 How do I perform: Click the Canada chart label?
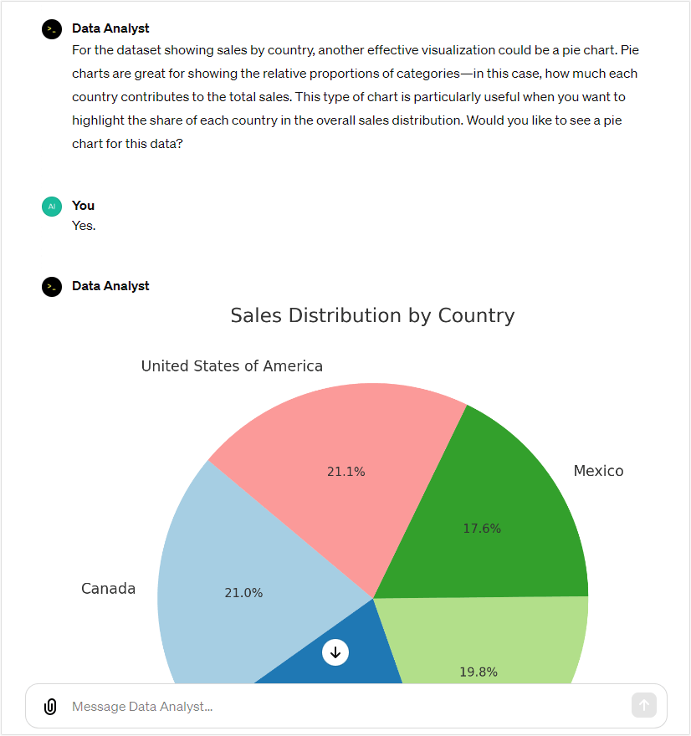click(x=108, y=589)
